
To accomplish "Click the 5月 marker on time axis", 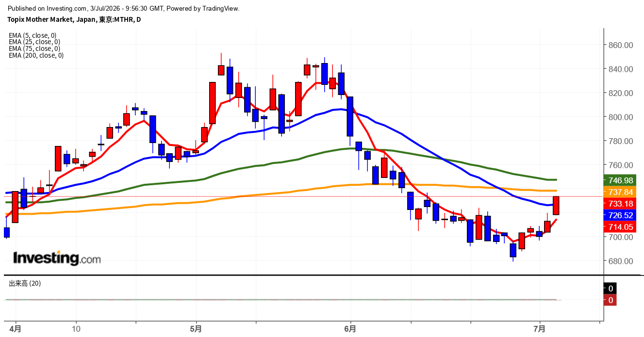I will [197, 329].
